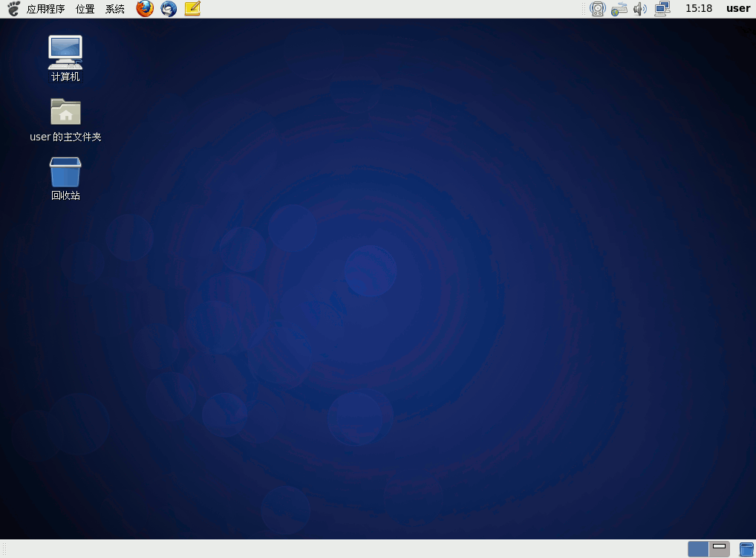This screenshot has height=558, width=756.
Task: Click the bottom panel's left grip handle
Action: 4,549
